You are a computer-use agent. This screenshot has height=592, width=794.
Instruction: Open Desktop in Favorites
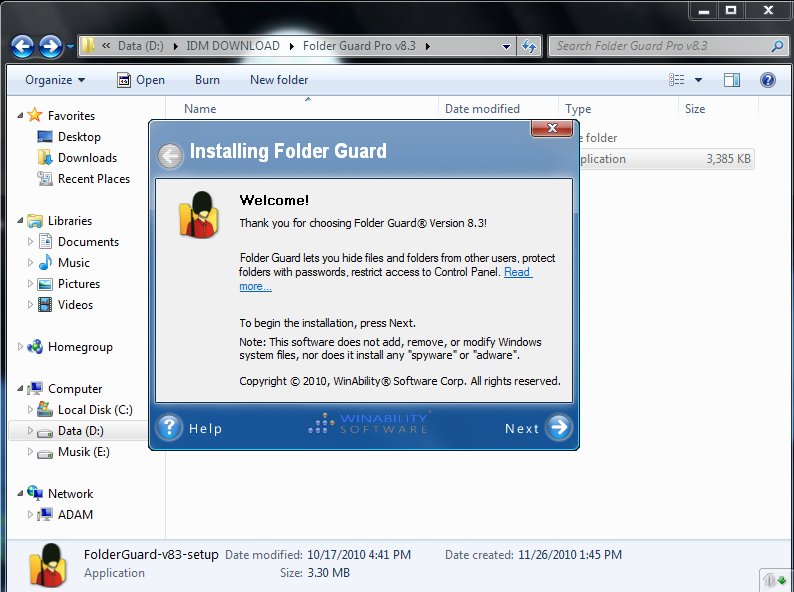79,137
